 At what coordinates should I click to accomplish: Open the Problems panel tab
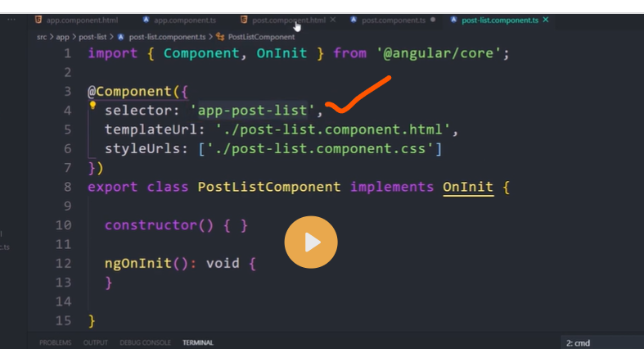(x=55, y=342)
